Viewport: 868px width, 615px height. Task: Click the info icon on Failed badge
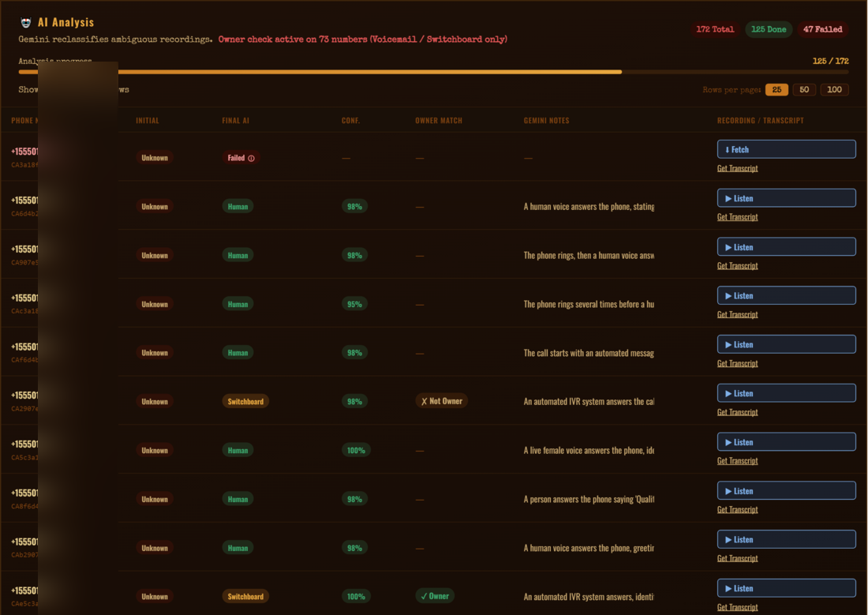251,159
